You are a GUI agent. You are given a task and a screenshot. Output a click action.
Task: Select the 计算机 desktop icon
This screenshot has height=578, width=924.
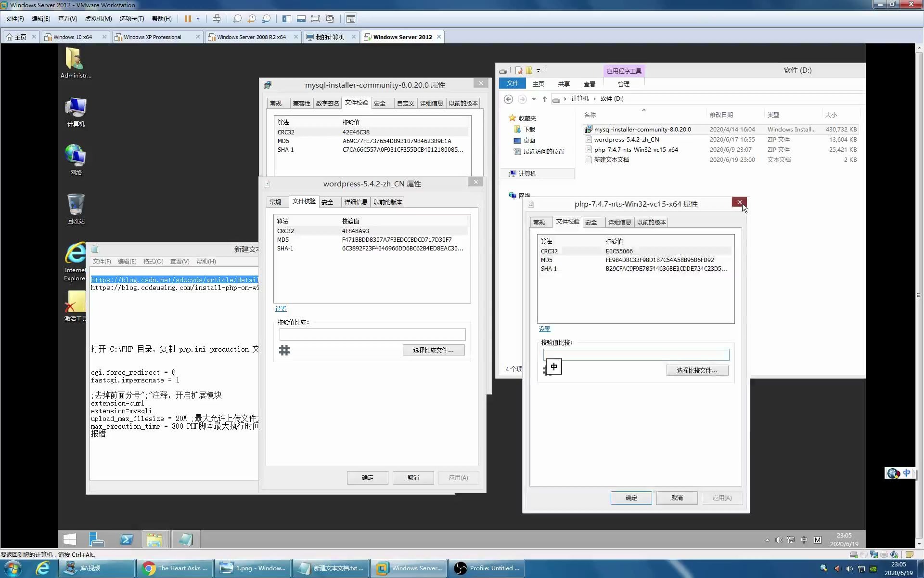(76, 112)
